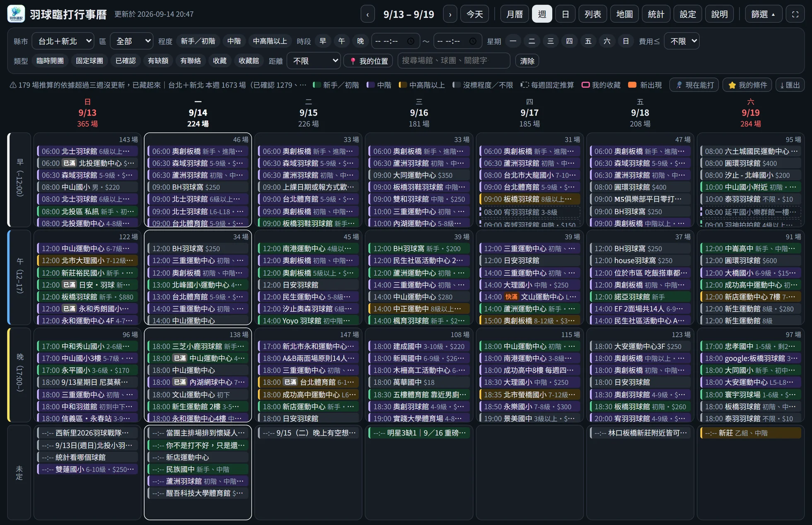The height and width of the screenshot is (525, 812).
Task: Open 統計 view
Action: click(656, 14)
